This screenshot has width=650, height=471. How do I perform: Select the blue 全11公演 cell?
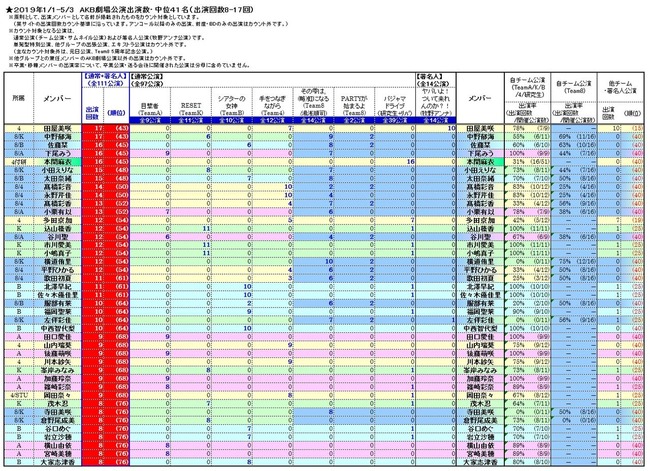191,120
